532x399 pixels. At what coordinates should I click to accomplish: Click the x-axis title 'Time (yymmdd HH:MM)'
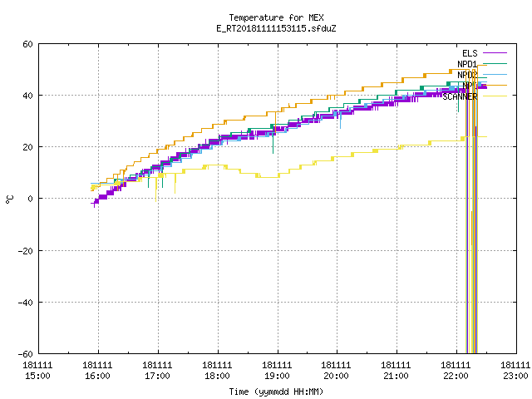[x=276, y=392]
